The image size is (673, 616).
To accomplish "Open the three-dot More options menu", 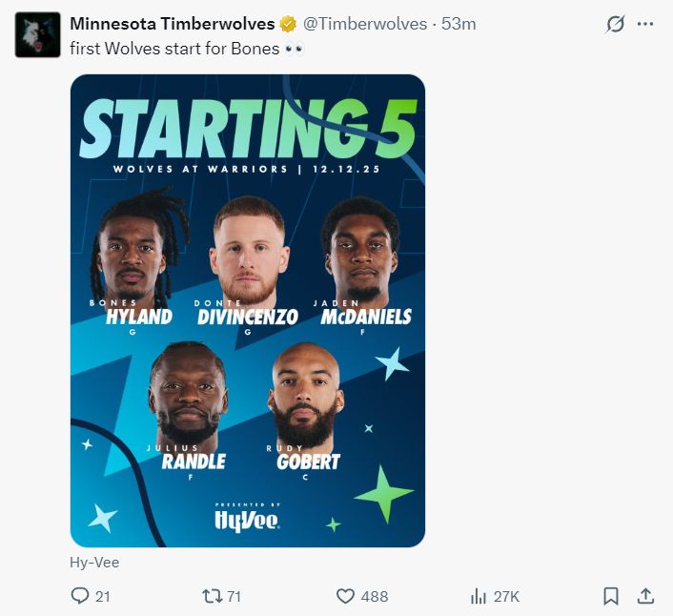I will 645,24.
